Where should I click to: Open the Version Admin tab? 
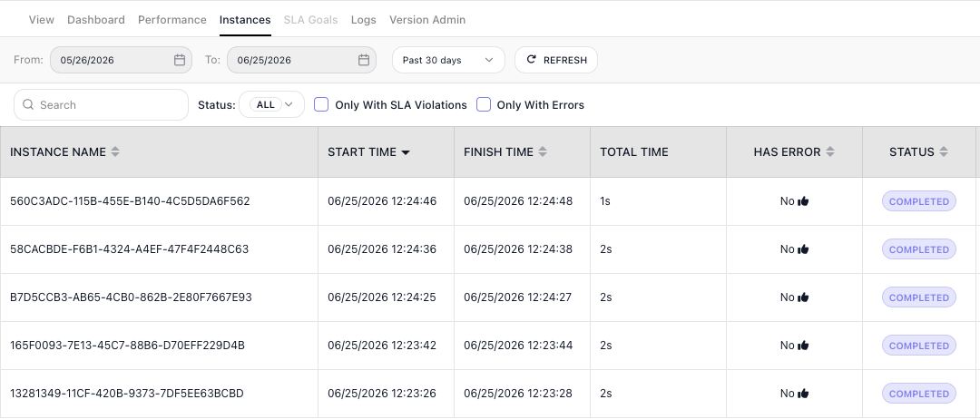click(x=427, y=20)
